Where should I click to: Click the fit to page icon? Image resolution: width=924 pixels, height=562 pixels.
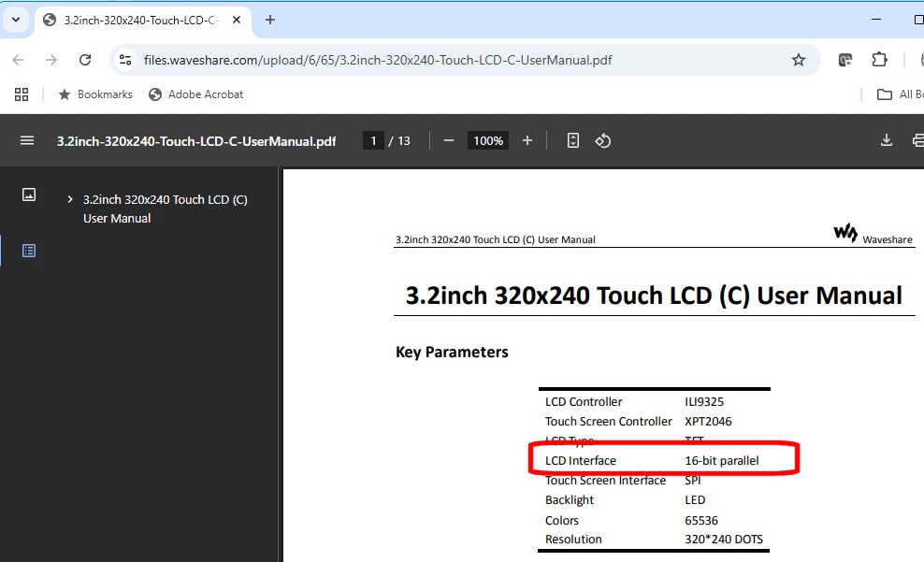(x=572, y=141)
